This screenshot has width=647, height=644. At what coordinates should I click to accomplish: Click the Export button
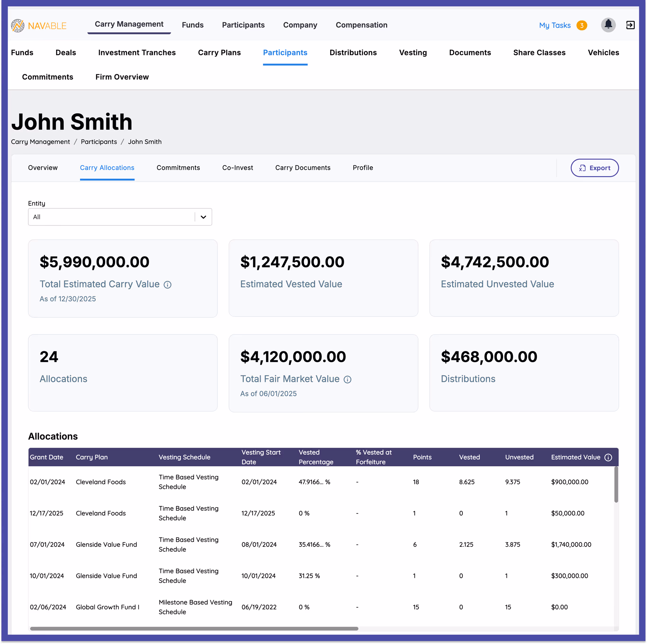pos(594,168)
